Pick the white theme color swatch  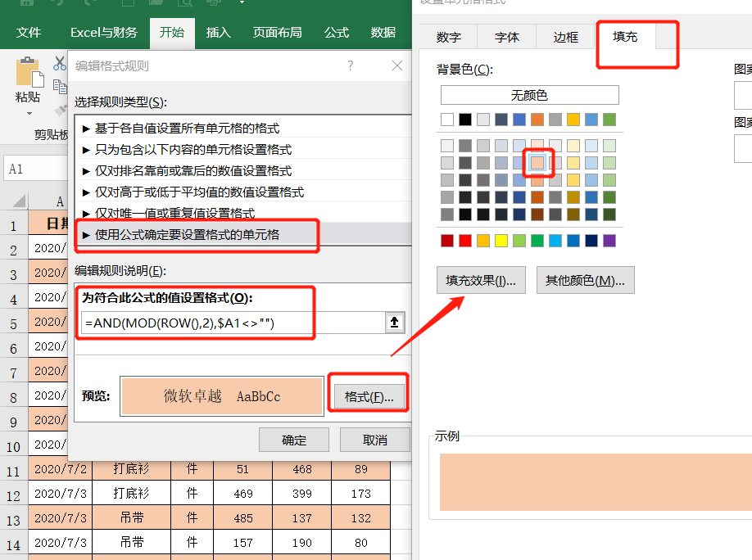click(x=447, y=120)
